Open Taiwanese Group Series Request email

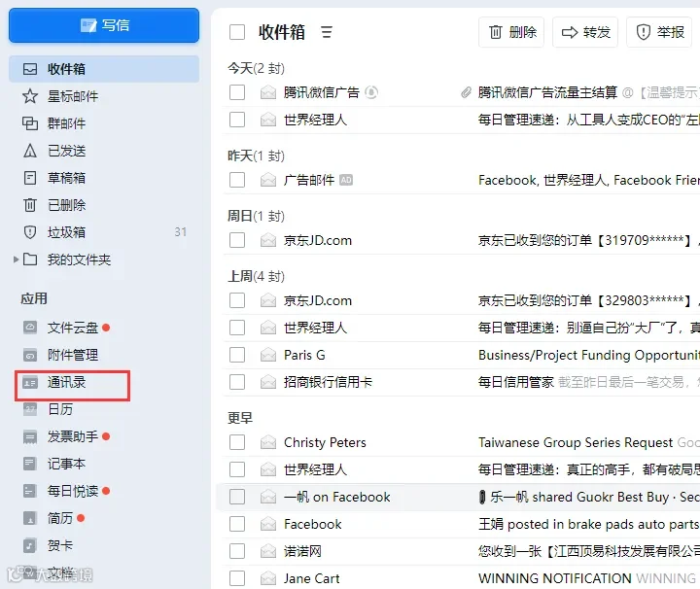coord(576,442)
